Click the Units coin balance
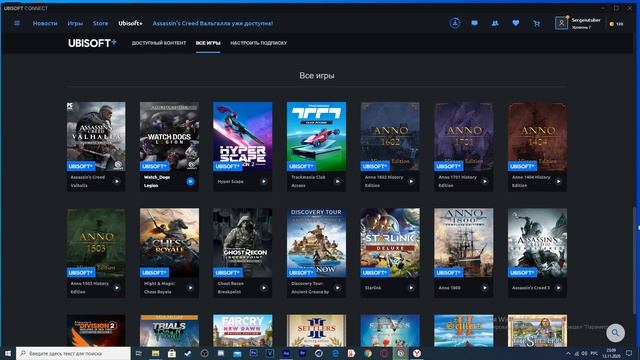Screen dimensions: 640x360 coord(616,24)
